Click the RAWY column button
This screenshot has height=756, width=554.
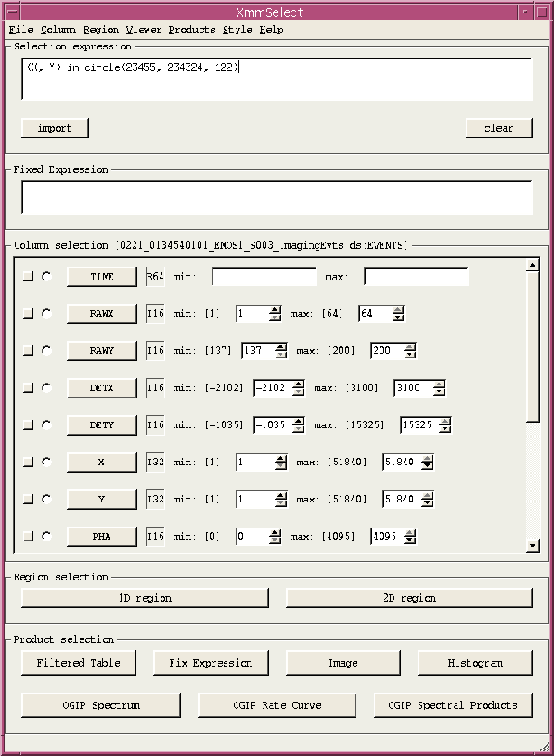pyautogui.click(x=102, y=351)
